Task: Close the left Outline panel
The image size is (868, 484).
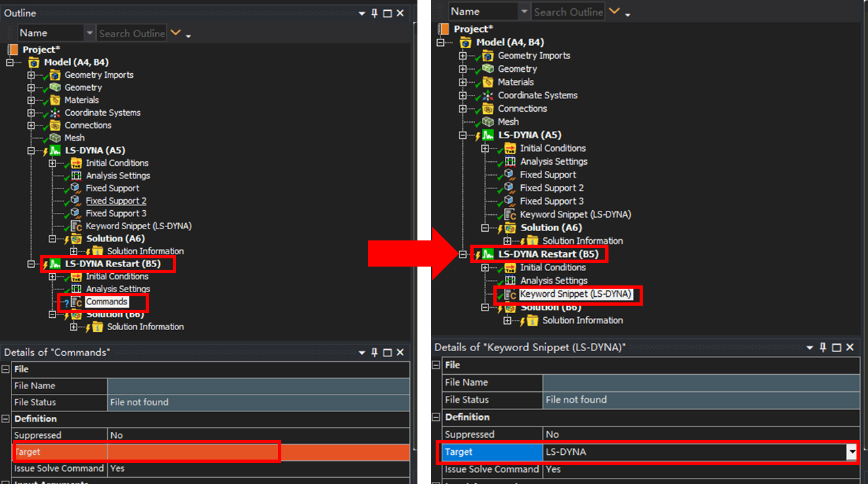Action: coord(400,13)
